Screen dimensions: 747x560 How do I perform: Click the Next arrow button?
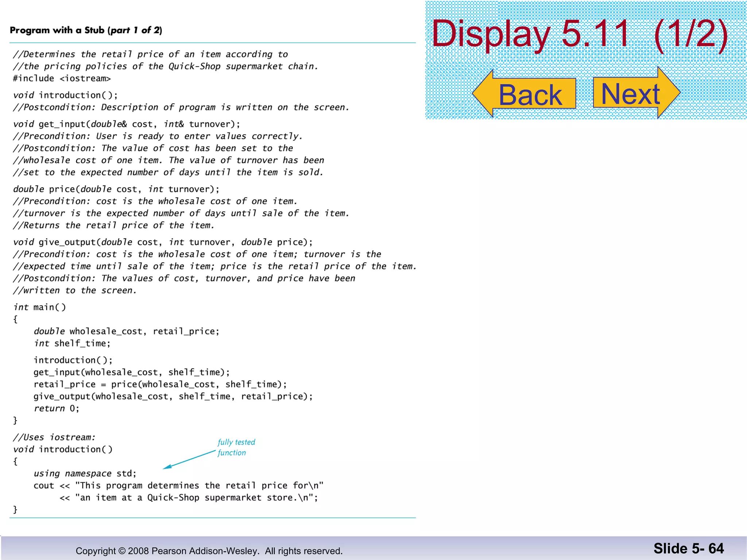(x=636, y=93)
